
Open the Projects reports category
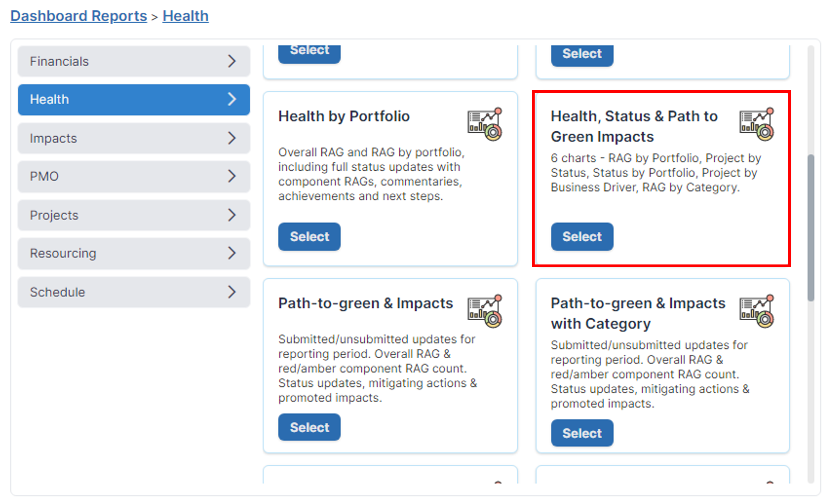point(134,215)
